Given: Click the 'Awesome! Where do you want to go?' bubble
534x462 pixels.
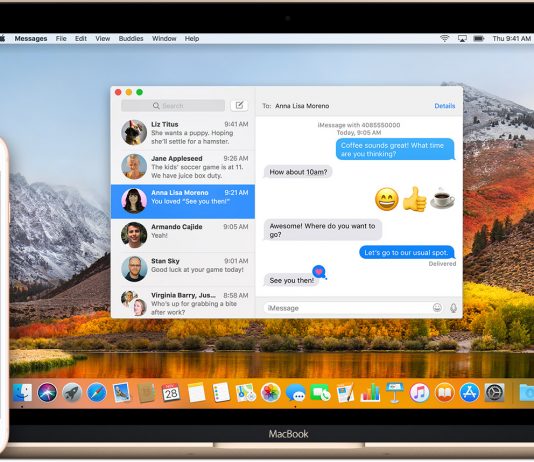Looking at the screenshot, I should point(323,230).
